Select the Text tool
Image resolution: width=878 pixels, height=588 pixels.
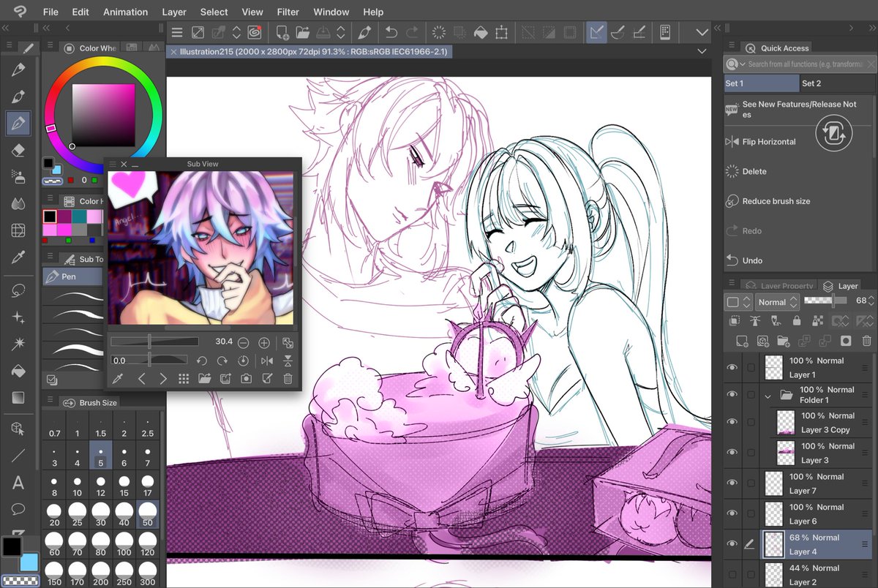(18, 483)
